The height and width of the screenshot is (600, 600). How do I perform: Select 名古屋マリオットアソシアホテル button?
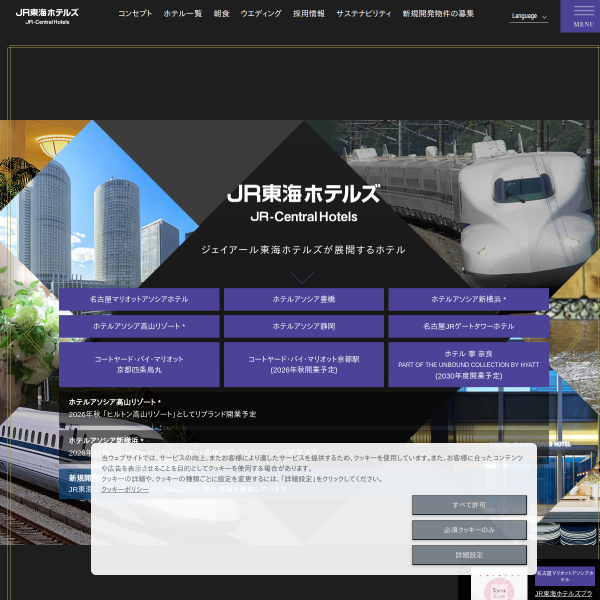139,299
